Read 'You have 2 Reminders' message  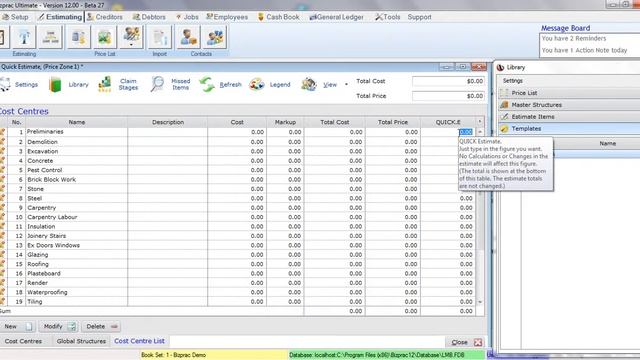(x=573, y=38)
